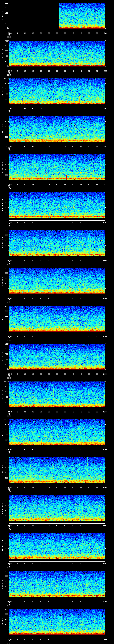Select the spectrogram panel starting at 23:13:00
The height and width of the screenshot is (644, 114).
click(57, 357)
